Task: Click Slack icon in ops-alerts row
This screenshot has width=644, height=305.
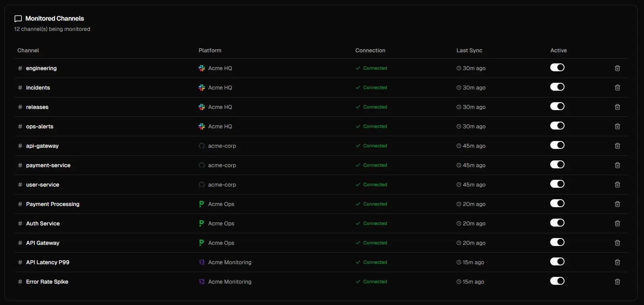Action: [202, 126]
